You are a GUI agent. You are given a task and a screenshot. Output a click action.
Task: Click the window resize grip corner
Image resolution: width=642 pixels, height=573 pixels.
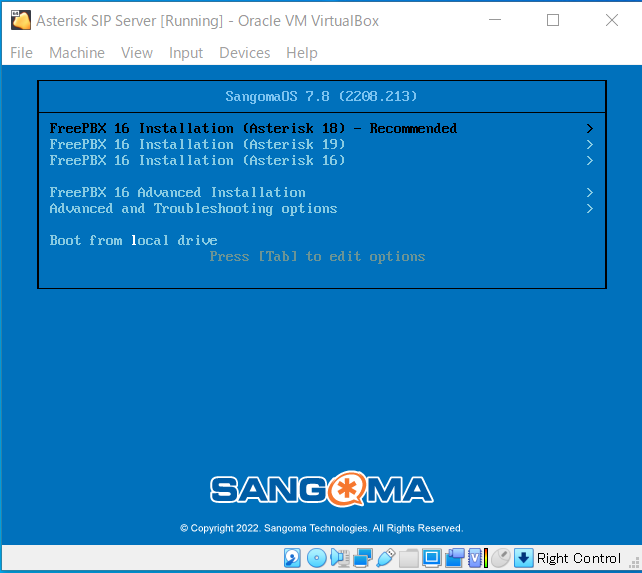click(634, 564)
